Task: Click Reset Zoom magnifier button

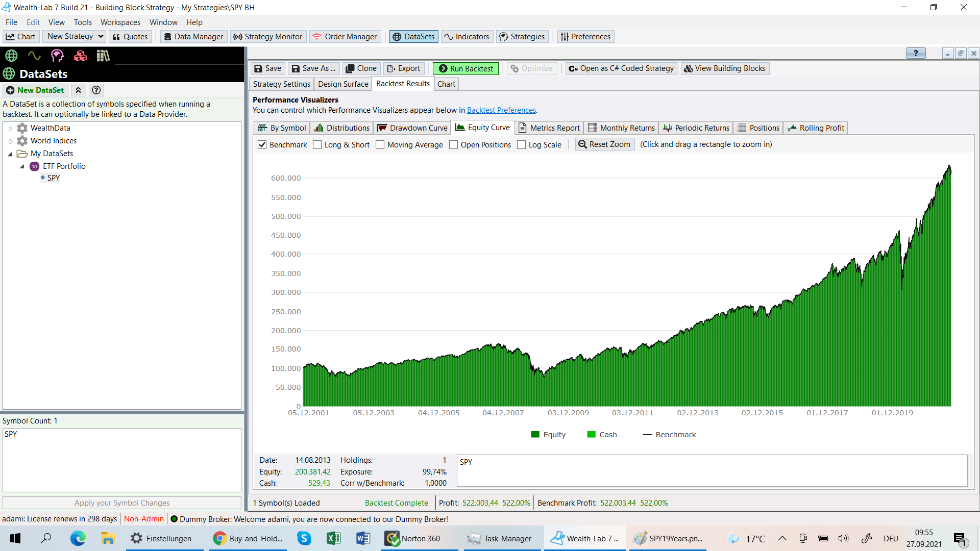Action: point(604,144)
